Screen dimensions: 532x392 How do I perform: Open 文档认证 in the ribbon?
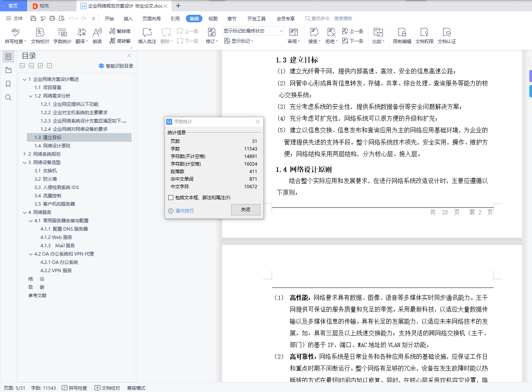click(x=447, y=36)
